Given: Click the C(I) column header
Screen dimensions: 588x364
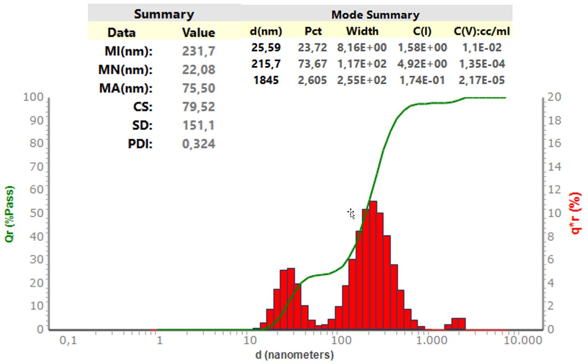Looking at the screenshot, I should pos(422,31).
